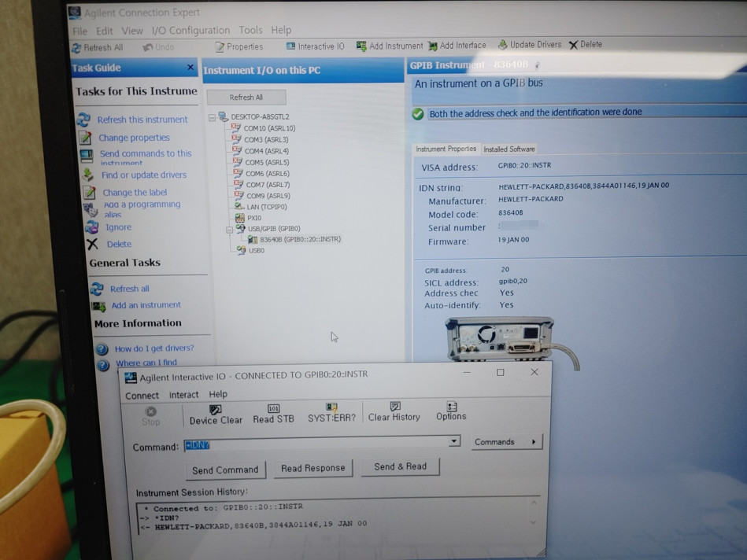Select 83640B (GPIB0::20::INSTR) tree item
Screen dimensions: 747x560
click(300, 239)
